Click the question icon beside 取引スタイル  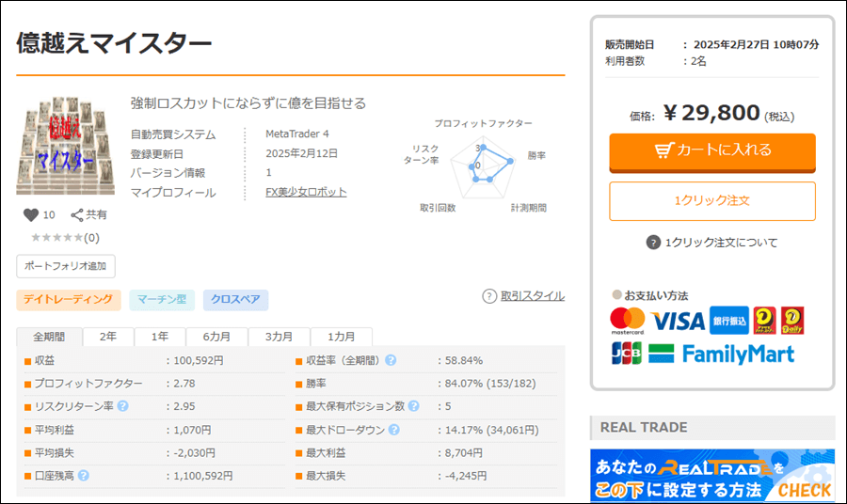[489, 296]
